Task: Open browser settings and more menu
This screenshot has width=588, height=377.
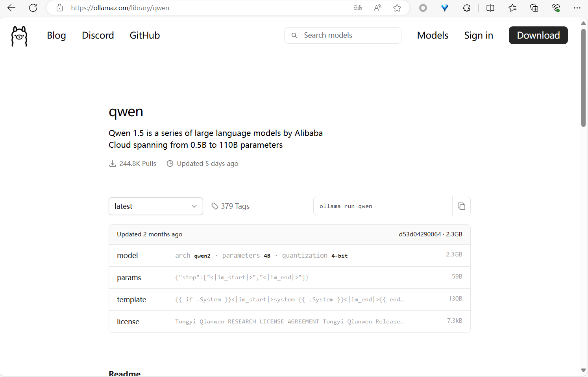Action: pos(577,8)
